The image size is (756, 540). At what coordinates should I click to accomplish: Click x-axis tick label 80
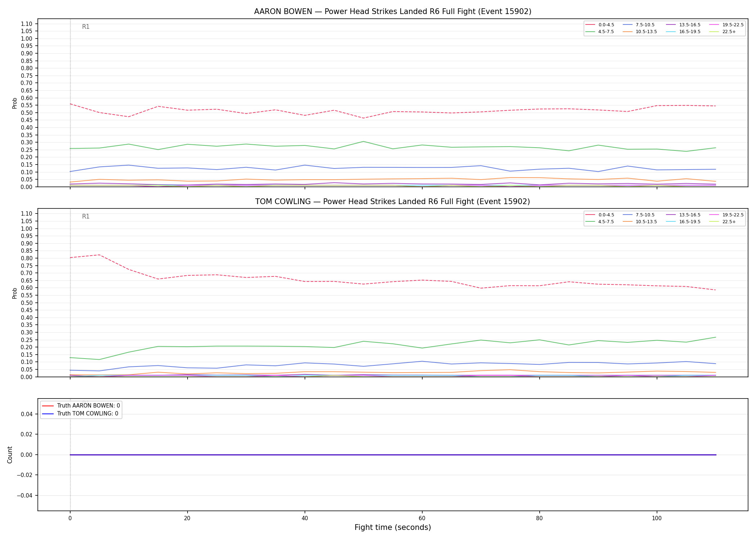[539, 518]
